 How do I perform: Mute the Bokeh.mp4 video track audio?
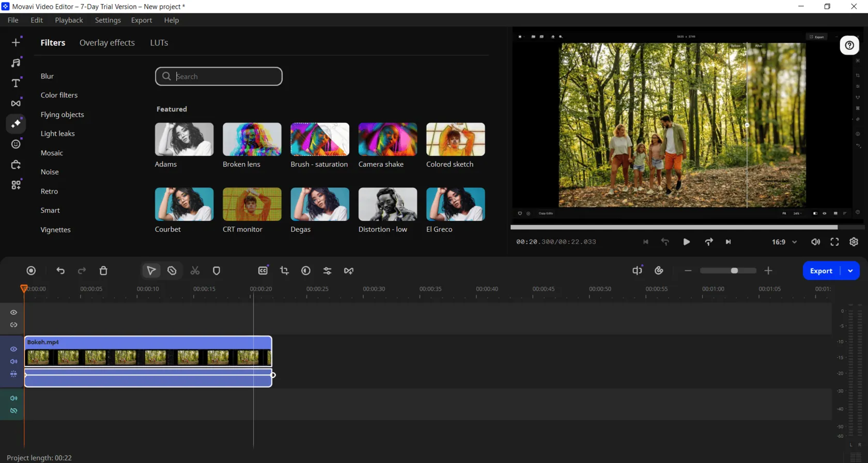14,361
